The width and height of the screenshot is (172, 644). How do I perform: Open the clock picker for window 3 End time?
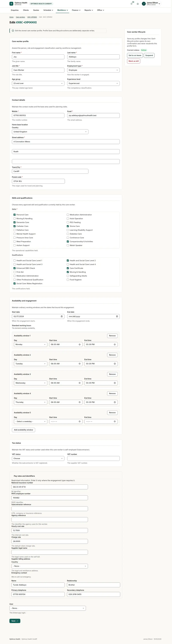click(115, 383)
